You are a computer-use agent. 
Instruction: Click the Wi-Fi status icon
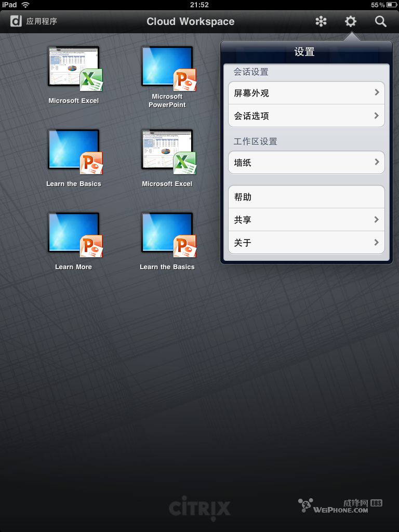point(25,5)
